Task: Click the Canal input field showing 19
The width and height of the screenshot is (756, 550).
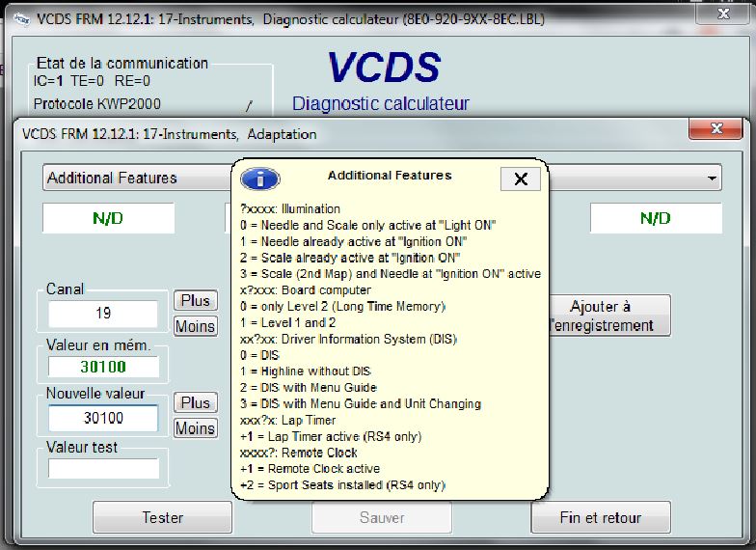Action: tap(103, 314)
